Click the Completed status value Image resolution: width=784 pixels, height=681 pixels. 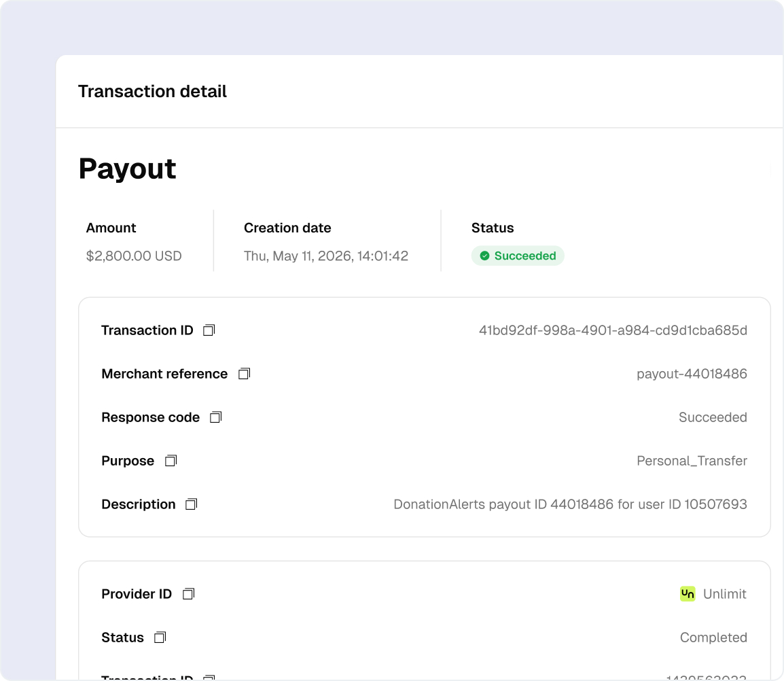[x=713, y=638]
